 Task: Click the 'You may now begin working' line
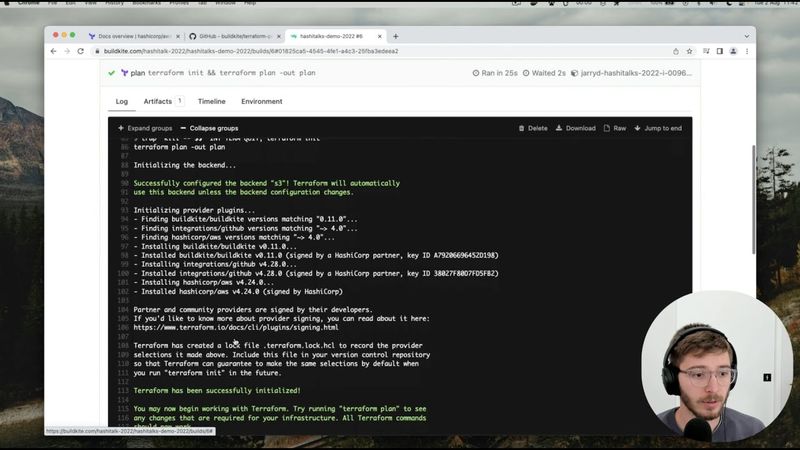pos(280,409)
